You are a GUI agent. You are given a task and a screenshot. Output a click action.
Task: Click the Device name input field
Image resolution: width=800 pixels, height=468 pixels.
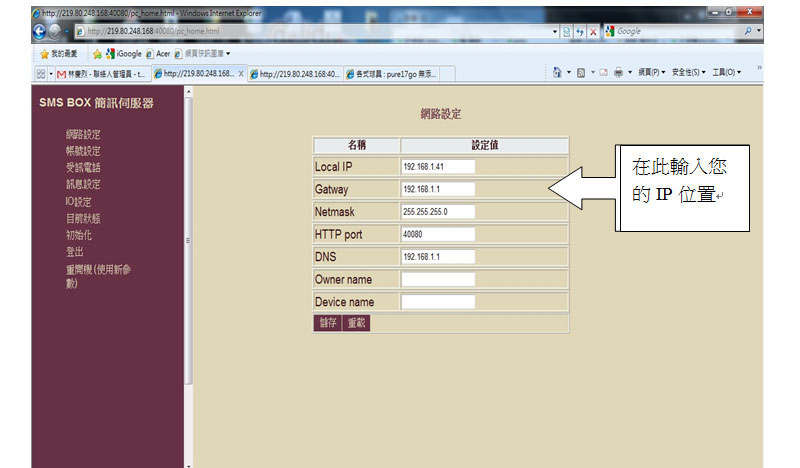pyautogui.click(x=438, y=302)
